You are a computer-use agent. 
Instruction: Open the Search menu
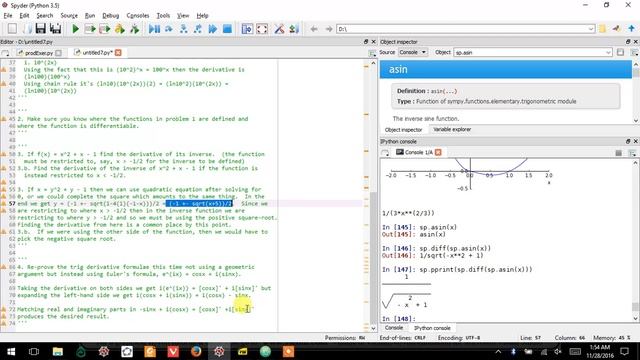tap(44, 16)
